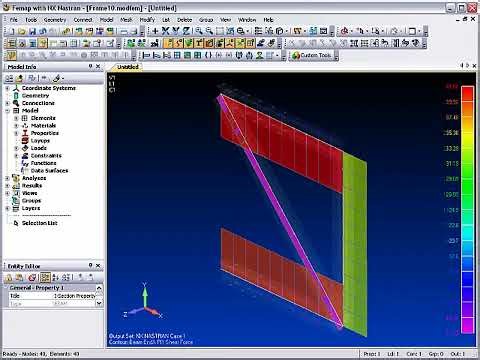Select Selection List in Model Info tree
The height and width of the screenshot is (360, 480).
[40, 223]
